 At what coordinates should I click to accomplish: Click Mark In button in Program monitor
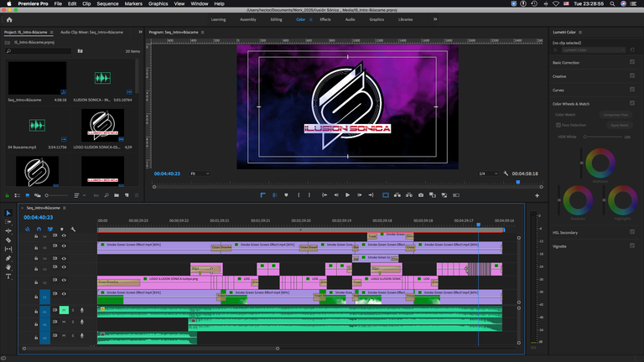299,195
